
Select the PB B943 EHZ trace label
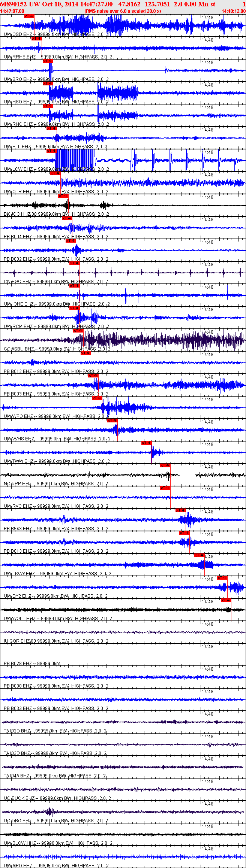tap(56, 529)
